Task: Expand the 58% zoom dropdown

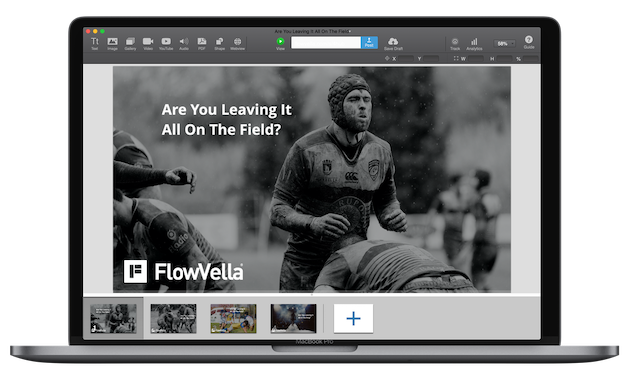Action: click(504, 43)
